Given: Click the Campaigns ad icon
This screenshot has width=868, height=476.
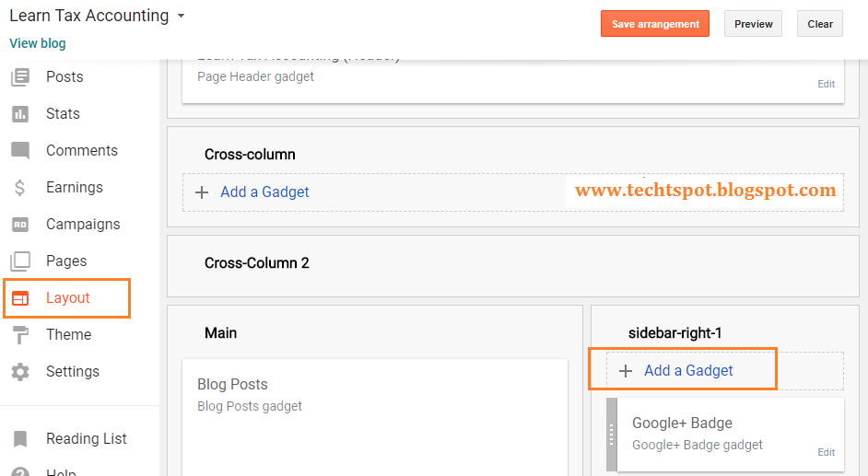Looking at the screenshot, I should (20, 225).
